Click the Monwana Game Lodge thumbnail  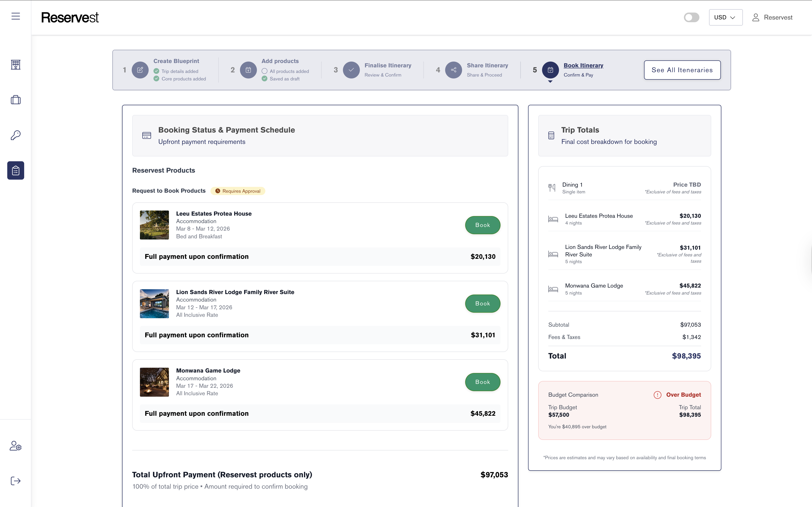[154, 382]
